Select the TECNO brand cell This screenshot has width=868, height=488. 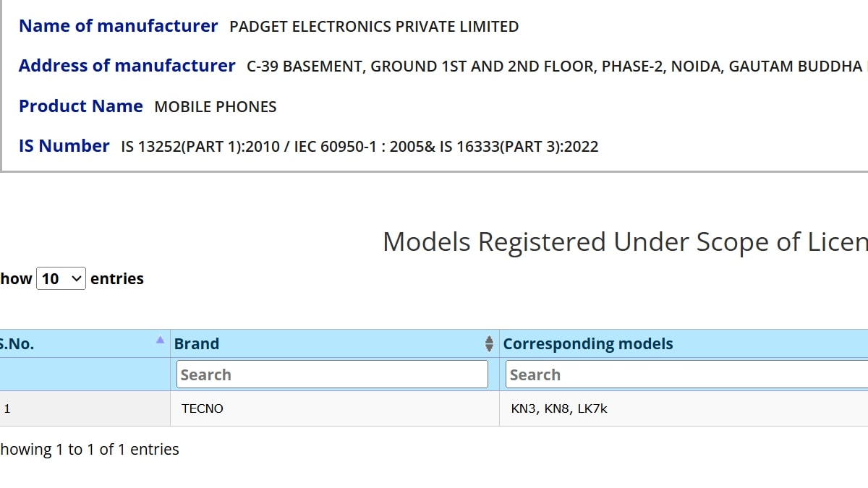click(203, 408)
